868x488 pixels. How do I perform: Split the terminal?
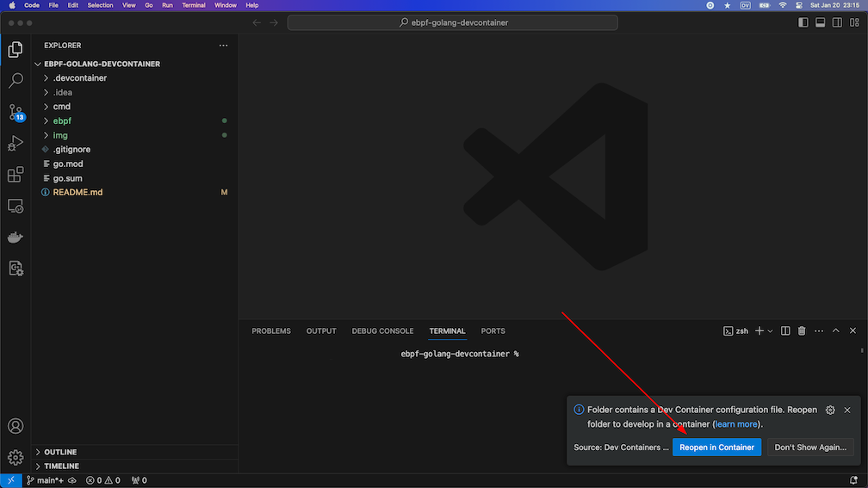(785, 330)
